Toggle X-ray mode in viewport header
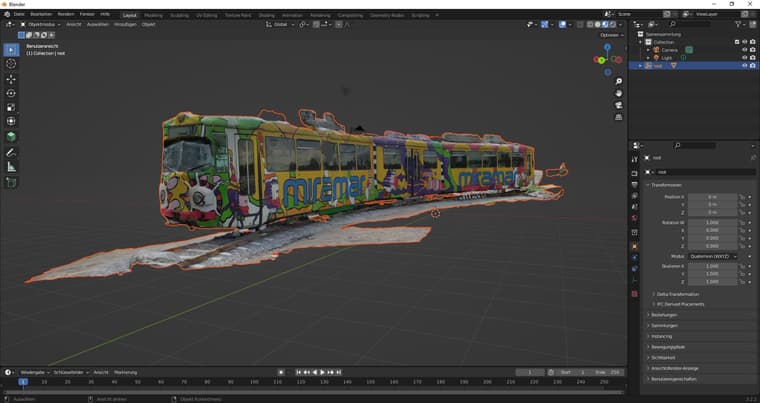This screenshot has height=403, width=760. coord(580,24)
